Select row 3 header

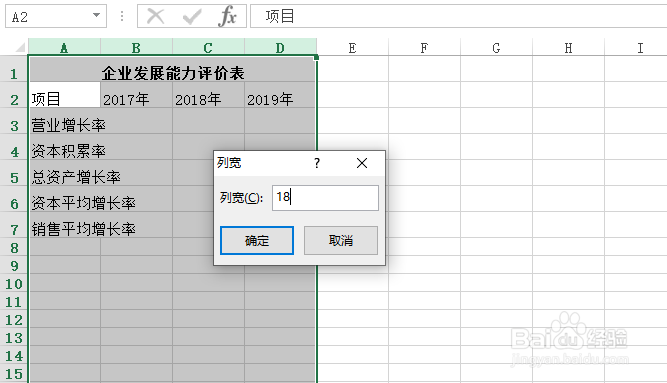coord(14,121)
